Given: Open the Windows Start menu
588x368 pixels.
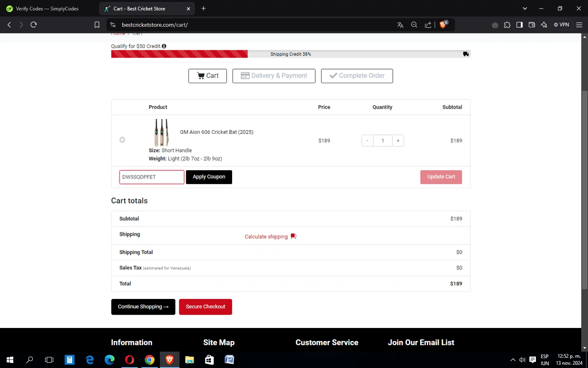Looking at the screenshot, I should (10, 360).
